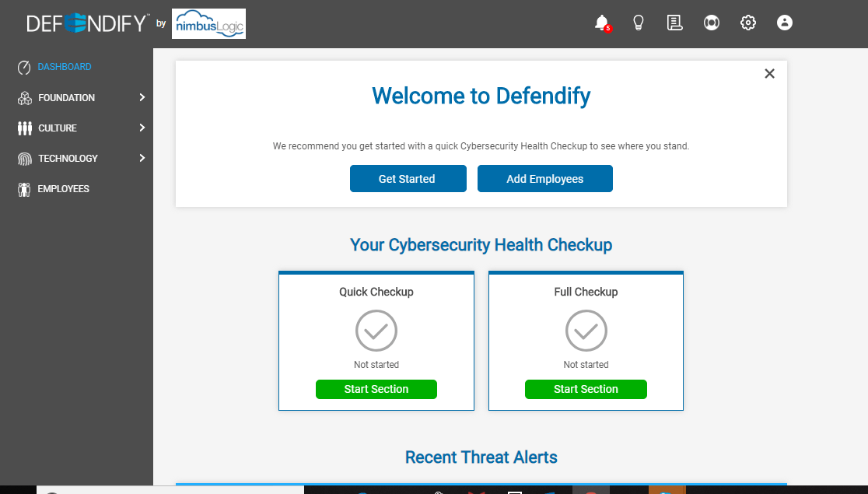
Task: Click the nimbusLogic cloud logo
Action: 208,23
